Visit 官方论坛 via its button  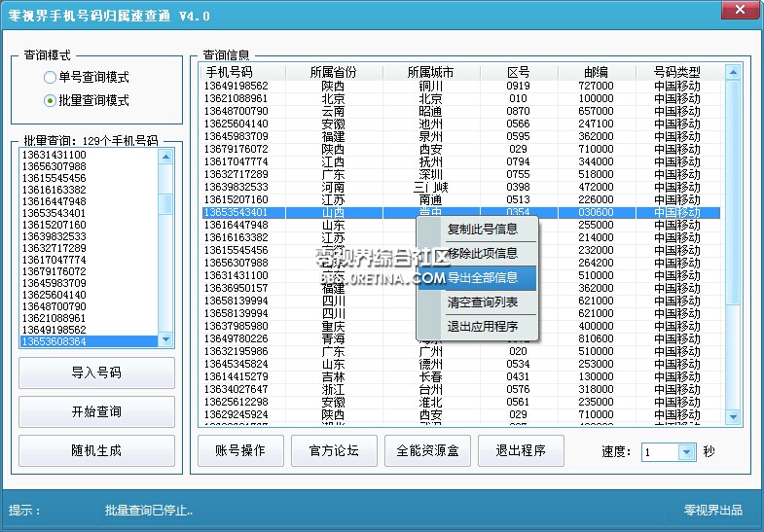(x=334, y=450)
